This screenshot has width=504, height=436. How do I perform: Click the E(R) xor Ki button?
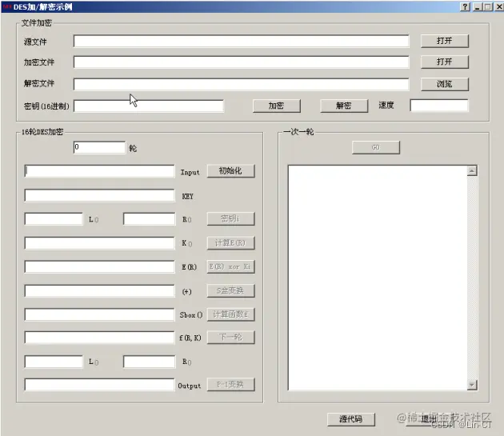click(230, 266)
